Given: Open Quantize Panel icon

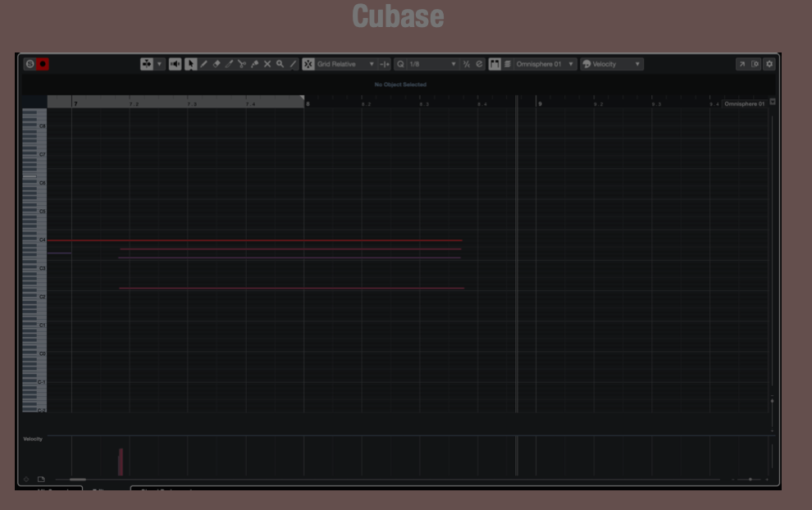Looking at the screenshot, I should (479, 64).
